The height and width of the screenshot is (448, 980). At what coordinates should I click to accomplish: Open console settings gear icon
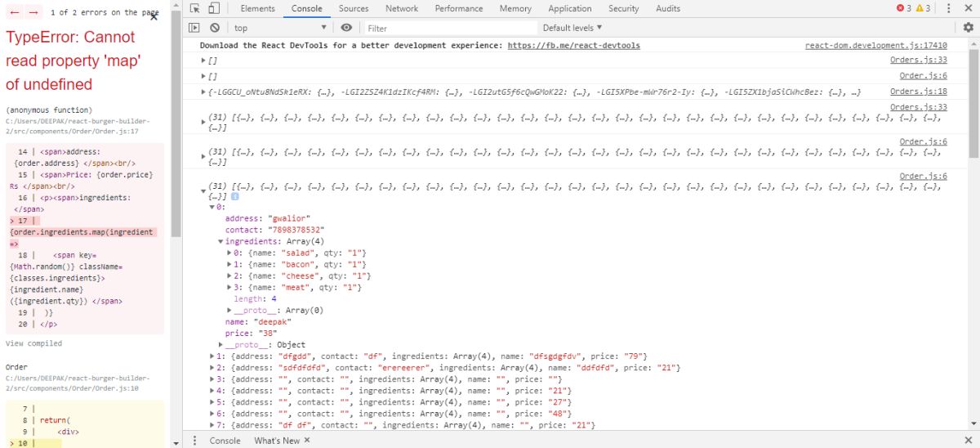click(x=969, y=27)
